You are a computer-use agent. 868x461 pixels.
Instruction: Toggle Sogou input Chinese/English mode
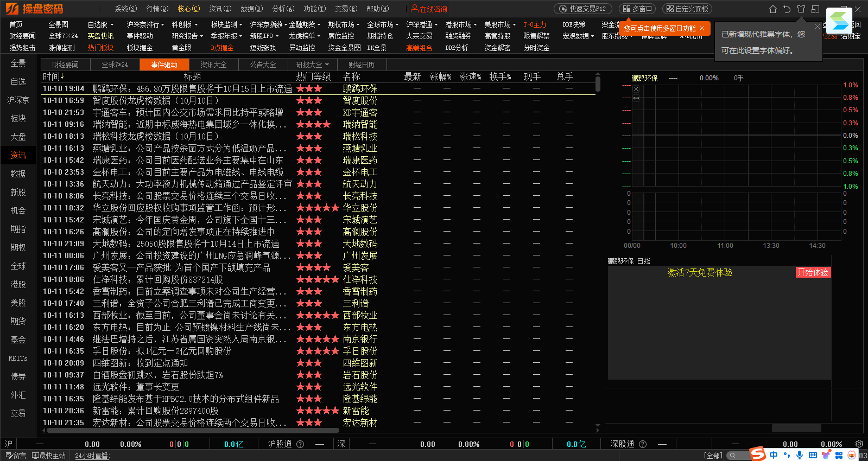(774, 455)
